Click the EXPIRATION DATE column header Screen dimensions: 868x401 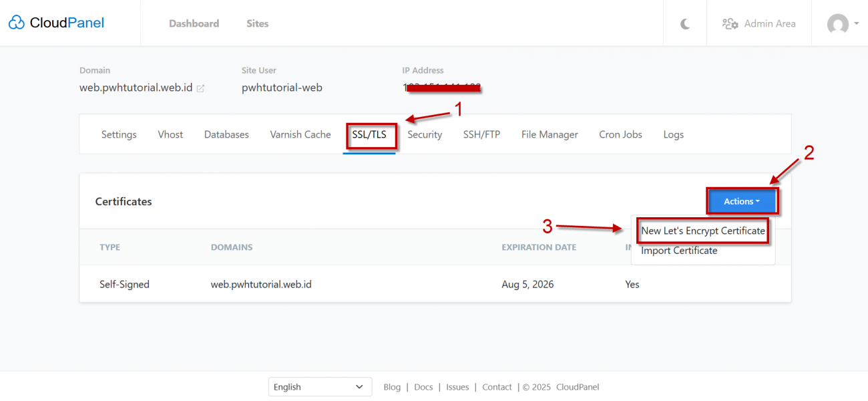click(x=539, y=247)
